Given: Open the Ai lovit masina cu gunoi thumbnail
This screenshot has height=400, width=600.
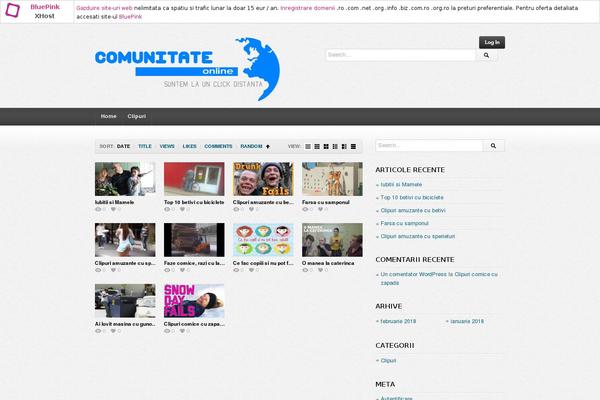Looking at the screenshot, I should 125,301.
